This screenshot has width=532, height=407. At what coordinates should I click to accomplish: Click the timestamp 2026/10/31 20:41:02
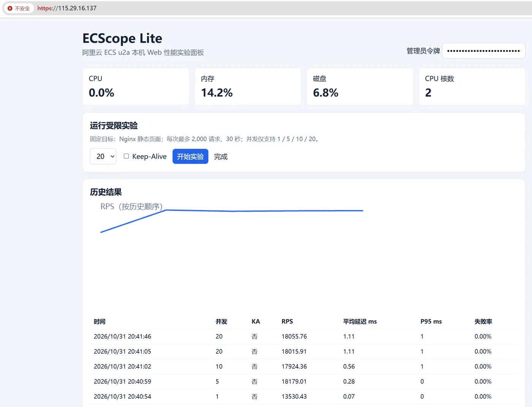coord(122,367)
